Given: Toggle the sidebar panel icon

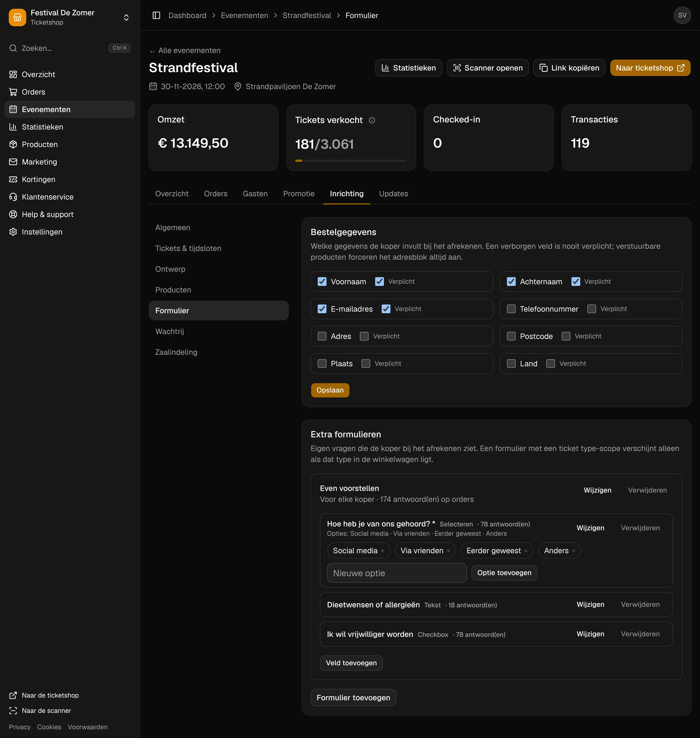Looking at the screenshot, I should pyautogui.click(x=156, y=15).
